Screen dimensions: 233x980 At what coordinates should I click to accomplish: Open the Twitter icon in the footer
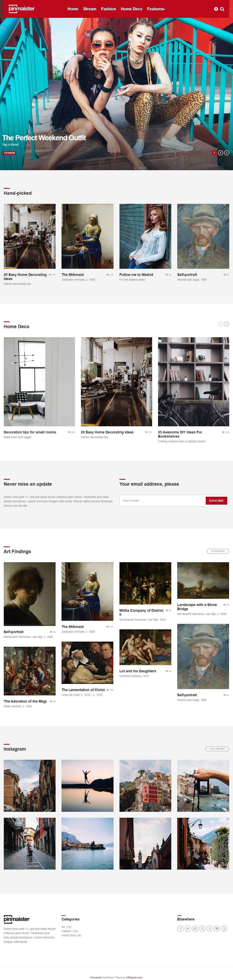click(x=188, y=928)
